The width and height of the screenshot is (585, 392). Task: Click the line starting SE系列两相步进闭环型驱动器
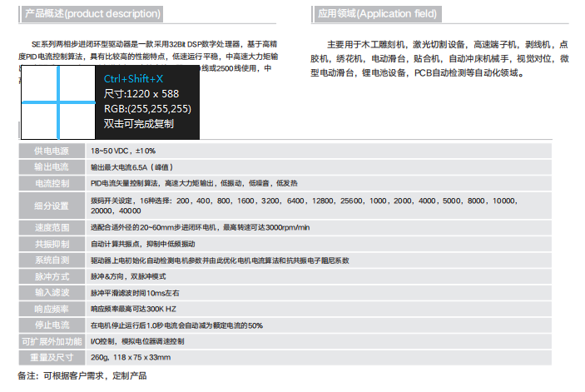click(154, 44)
